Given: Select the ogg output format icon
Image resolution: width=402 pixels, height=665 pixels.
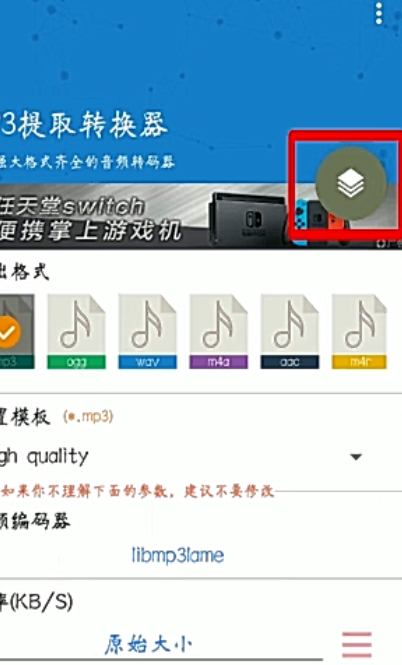Looking at the screenshot, I should coord(76,332).
